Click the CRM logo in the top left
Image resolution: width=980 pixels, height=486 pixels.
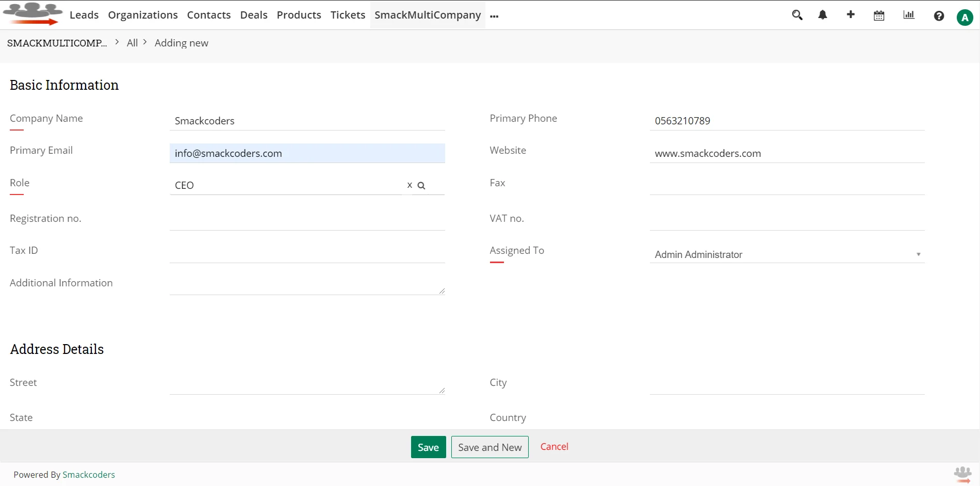(x=32, y=14)
